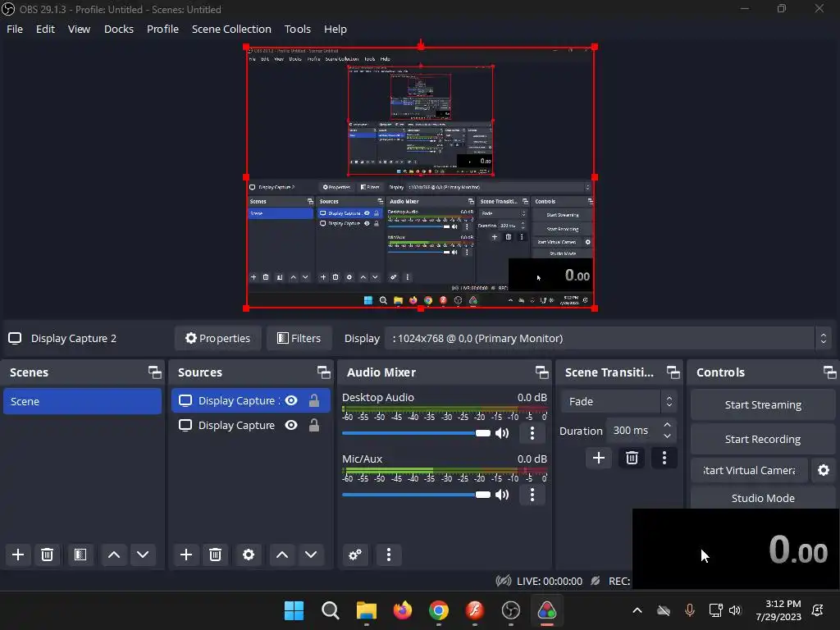Screen dimensions: 840x630
Task: Click Start Recording
Action: click(x=763, y=440)
